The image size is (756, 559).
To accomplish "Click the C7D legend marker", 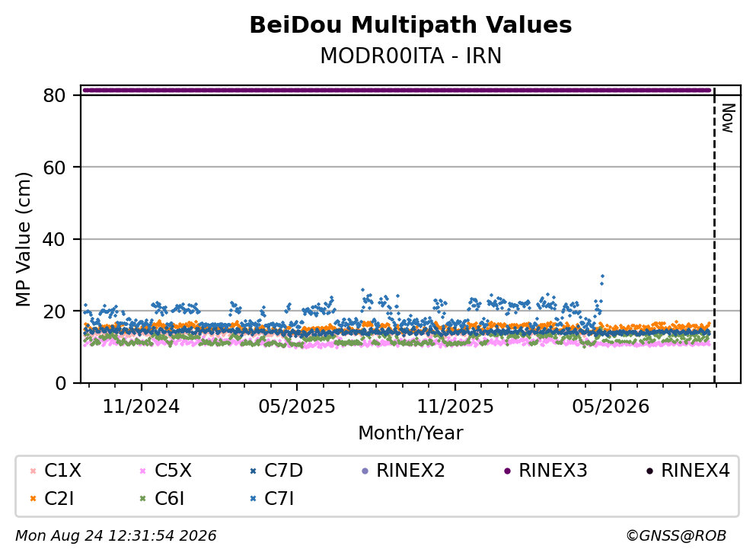I will 253,471.
